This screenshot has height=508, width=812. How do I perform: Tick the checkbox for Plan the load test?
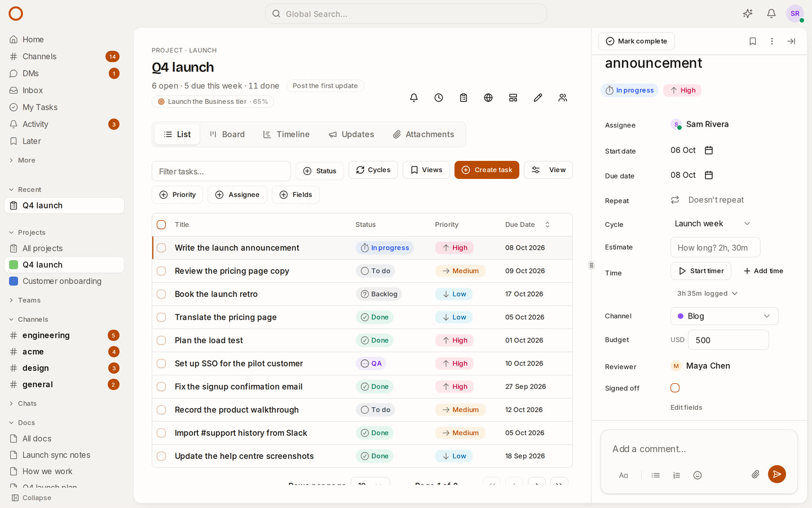[x=161, y=340]
